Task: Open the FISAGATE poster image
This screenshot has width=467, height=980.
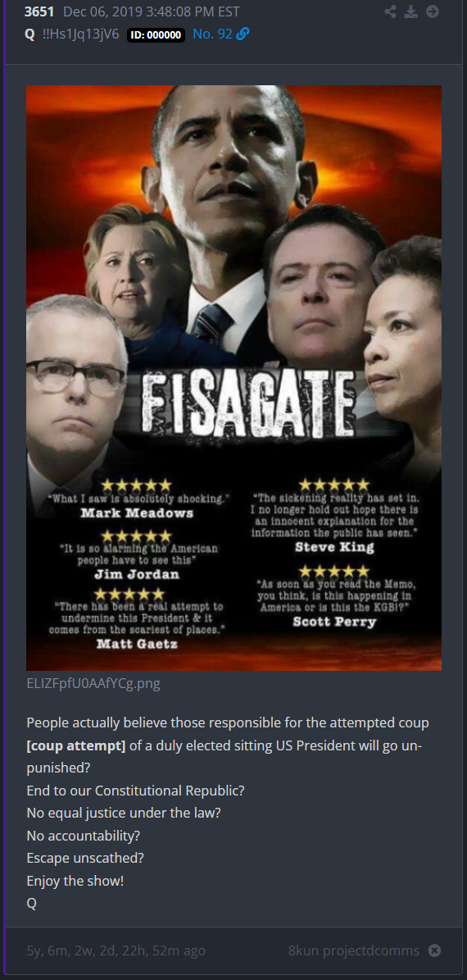Action: coord(233,377)
